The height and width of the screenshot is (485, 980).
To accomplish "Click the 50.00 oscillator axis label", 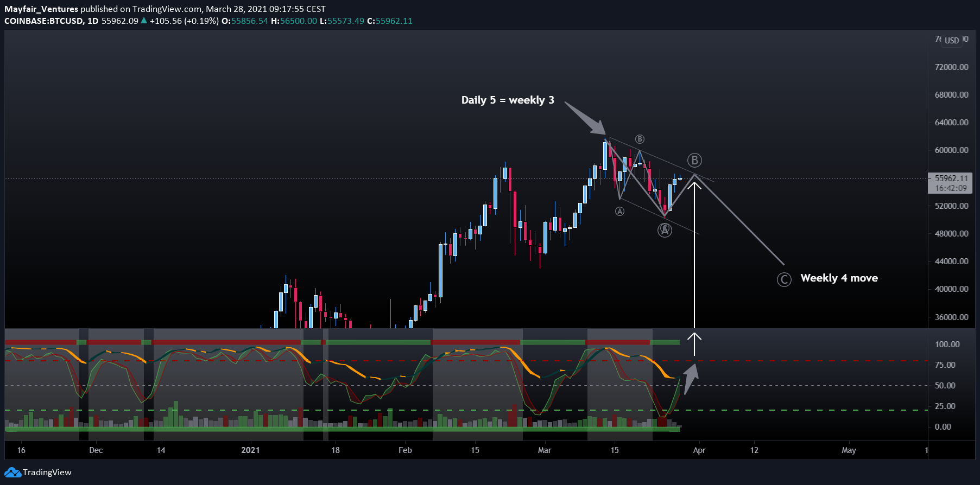I will (x=945, y=385).
